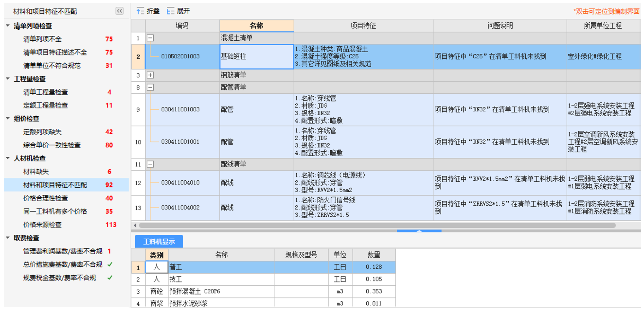The image size is (644, 309).
Task: Collapse the 混凝土清单 group row
Action: tap(150, 38)
